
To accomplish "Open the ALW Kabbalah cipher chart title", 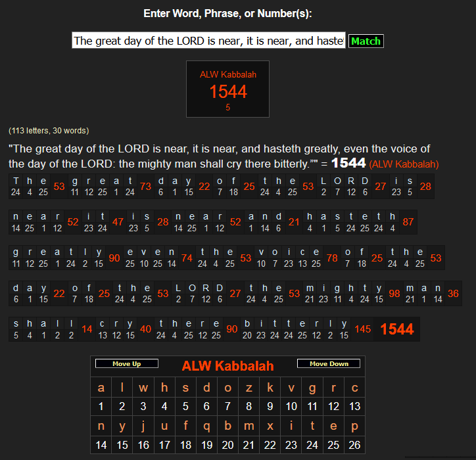I will 227,366.
